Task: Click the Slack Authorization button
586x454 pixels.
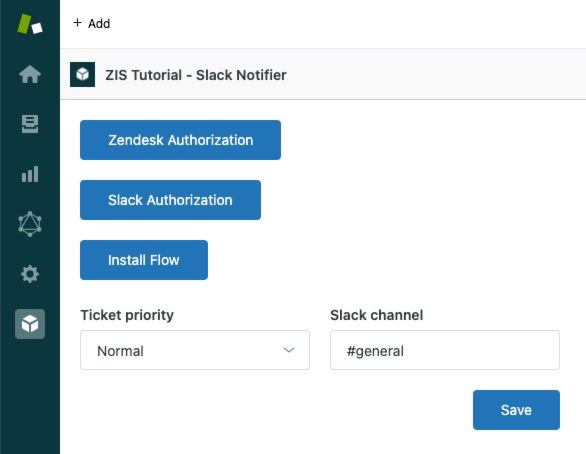Action: click(x=170, y=200)
